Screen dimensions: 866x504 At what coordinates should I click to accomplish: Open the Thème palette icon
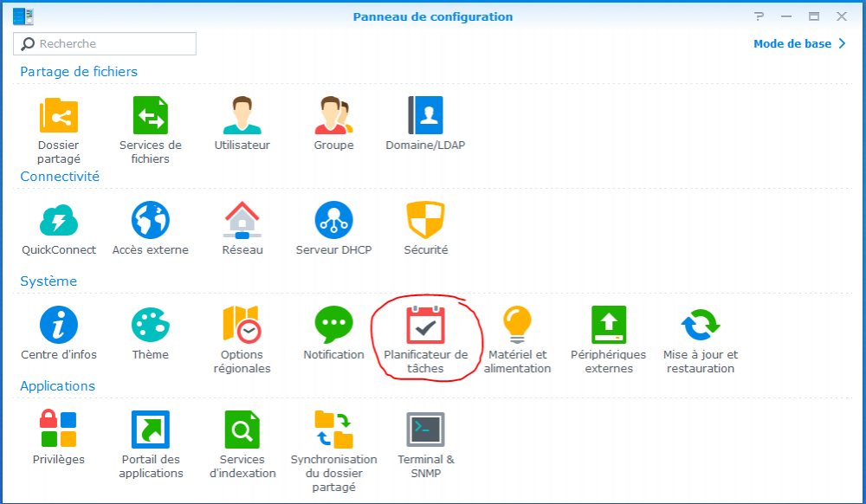tap(150, 326)
